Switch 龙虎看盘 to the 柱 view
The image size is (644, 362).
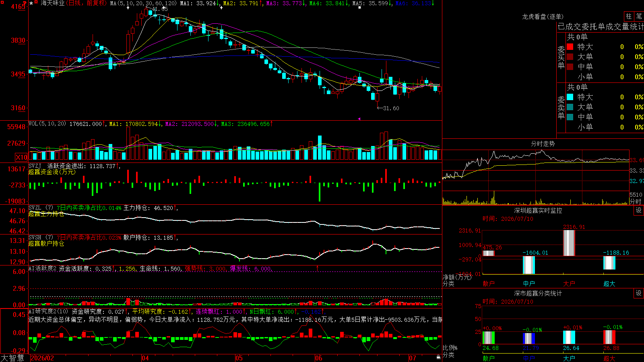click(x=629, y=16)
